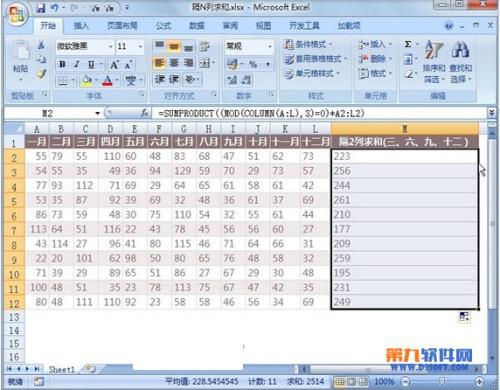The width and height of the screenshot is (500, 390).
Task: Click the Office button logo
Action: 17,14
